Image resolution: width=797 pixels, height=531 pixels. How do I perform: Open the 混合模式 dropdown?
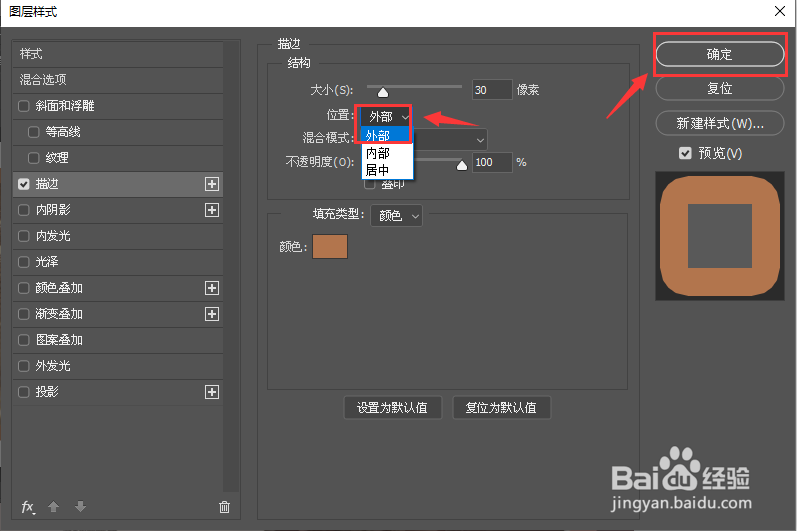click(451, 139)
